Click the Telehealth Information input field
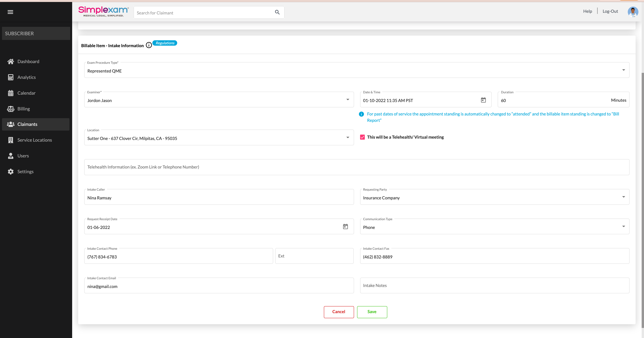The image size is (644, 338). point(357,167)
